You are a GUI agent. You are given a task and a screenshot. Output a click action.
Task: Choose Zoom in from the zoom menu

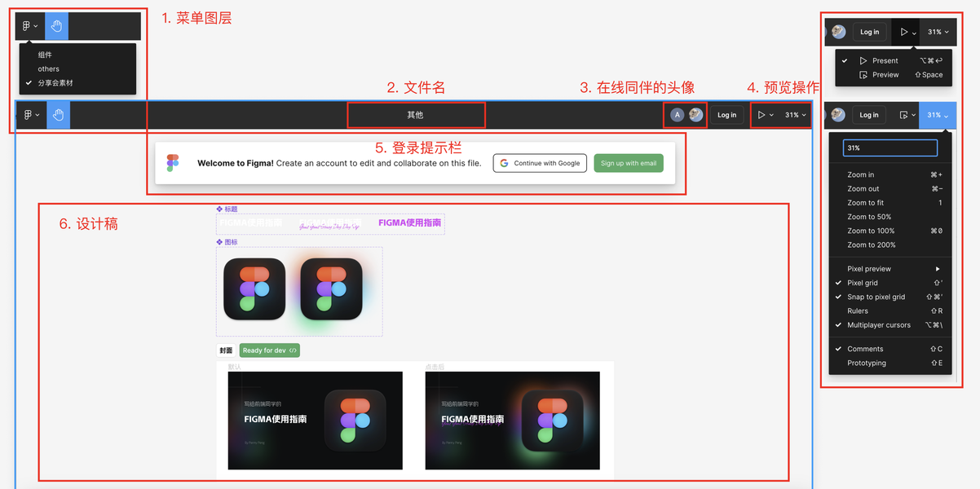tap(890, 174)
